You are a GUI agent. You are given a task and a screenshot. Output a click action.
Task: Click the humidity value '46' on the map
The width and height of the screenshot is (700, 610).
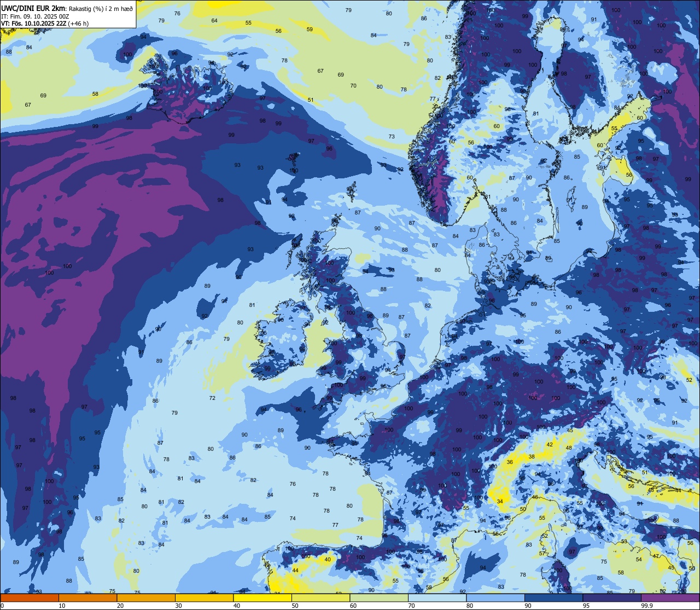coord(535,497)
